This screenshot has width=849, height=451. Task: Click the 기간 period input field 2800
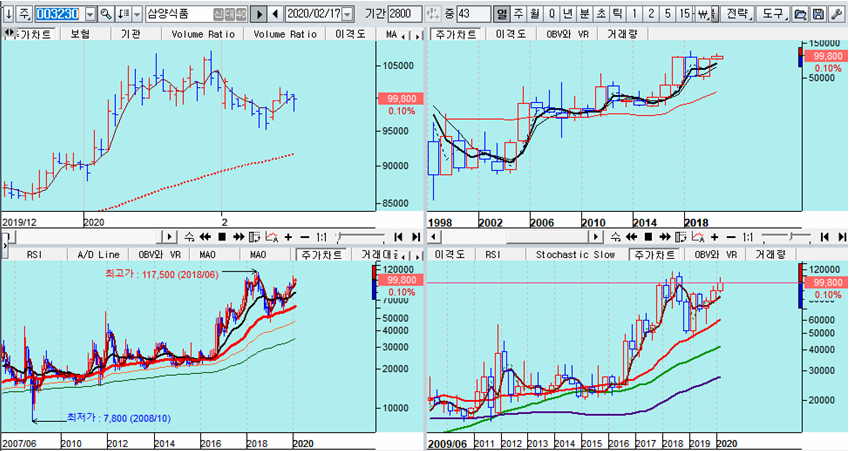(x=405, y=14)
